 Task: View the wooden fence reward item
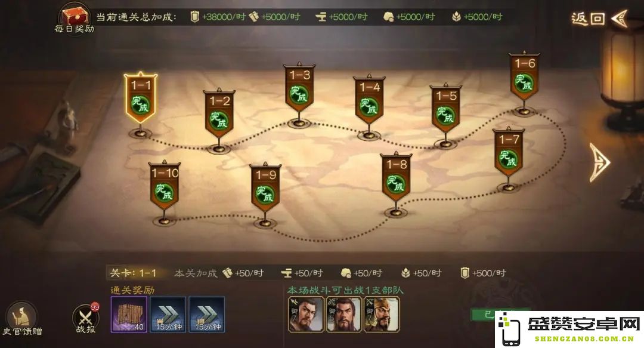[x=129, y=314]
